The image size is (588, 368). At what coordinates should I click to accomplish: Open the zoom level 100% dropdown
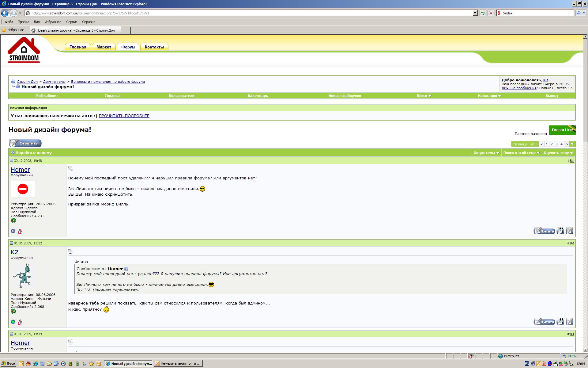pos(581,356)
